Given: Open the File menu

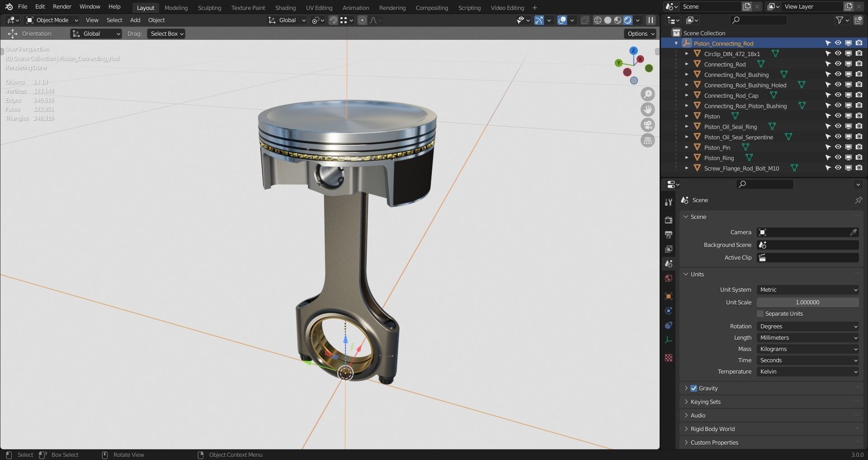Looking at the screenshot, I should point(22,6).
